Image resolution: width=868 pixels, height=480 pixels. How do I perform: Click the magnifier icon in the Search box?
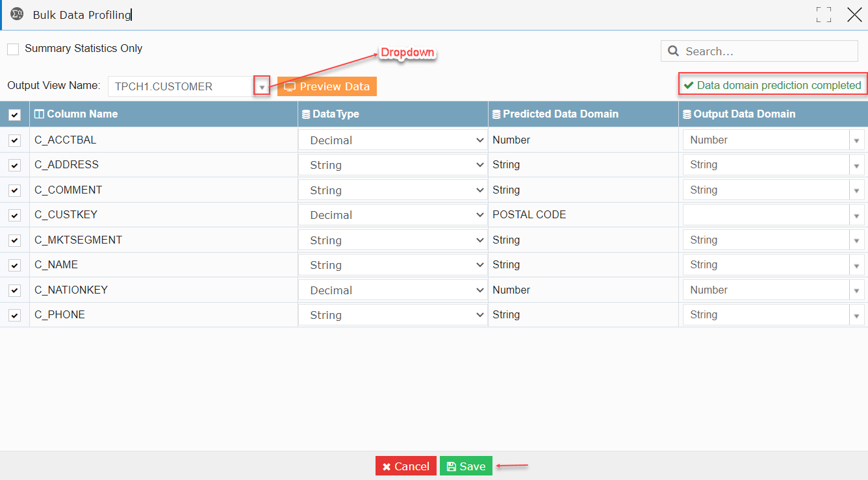(x=673, y=51)
